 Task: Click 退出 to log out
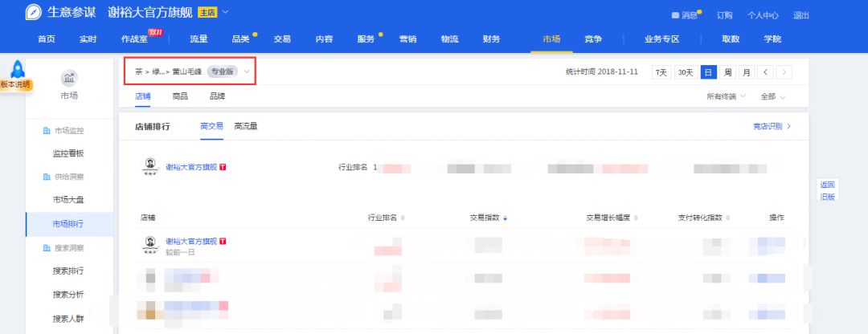(801, 15)
